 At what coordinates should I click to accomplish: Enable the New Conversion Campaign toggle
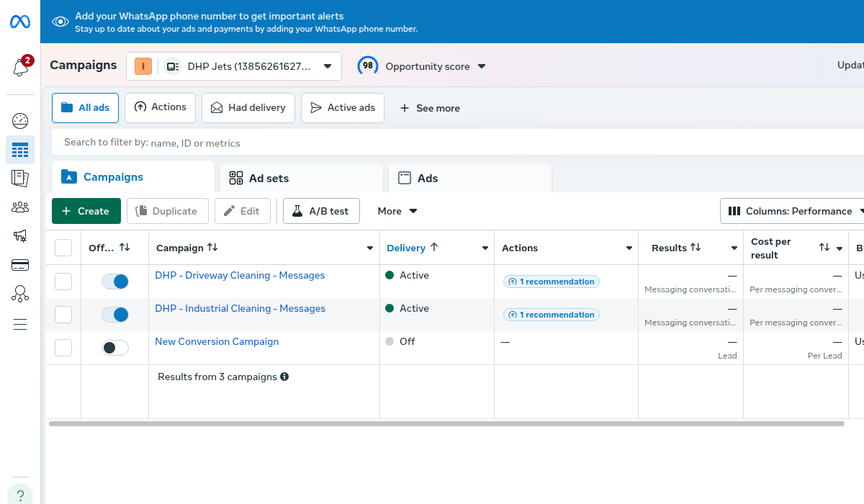[x=115, y=348]
